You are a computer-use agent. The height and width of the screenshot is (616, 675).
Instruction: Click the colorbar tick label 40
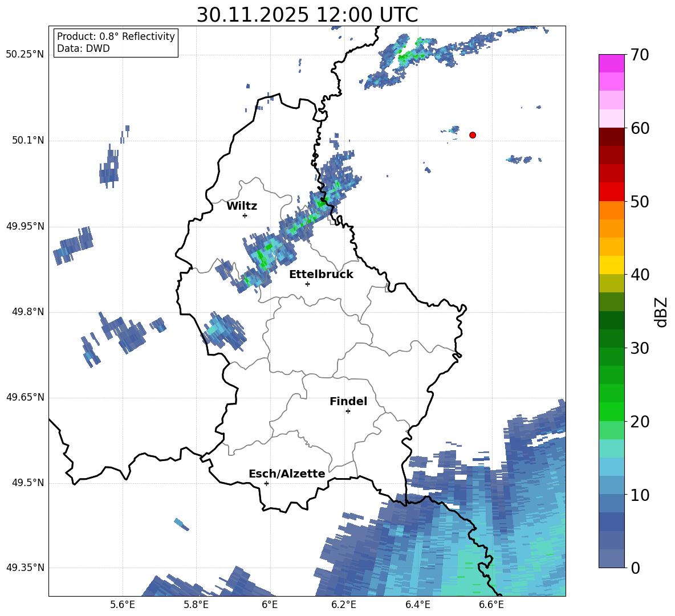click(640, 275)
